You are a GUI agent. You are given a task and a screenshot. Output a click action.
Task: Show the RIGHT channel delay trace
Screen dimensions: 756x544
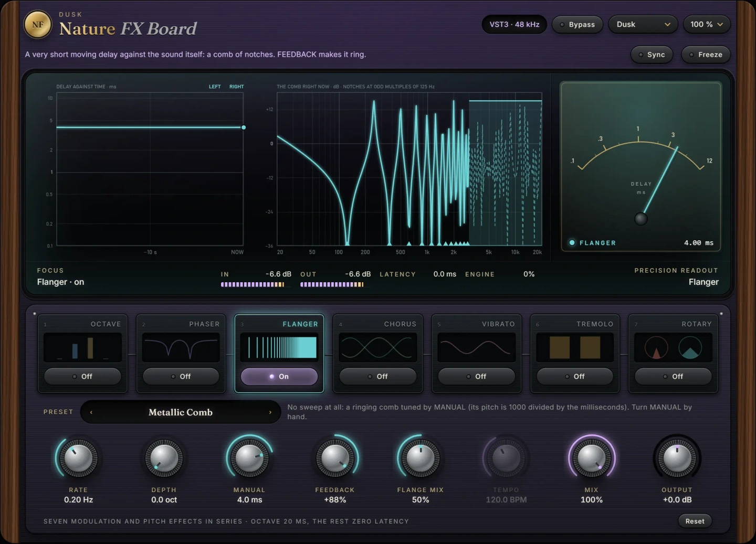[x=237, y=87]
